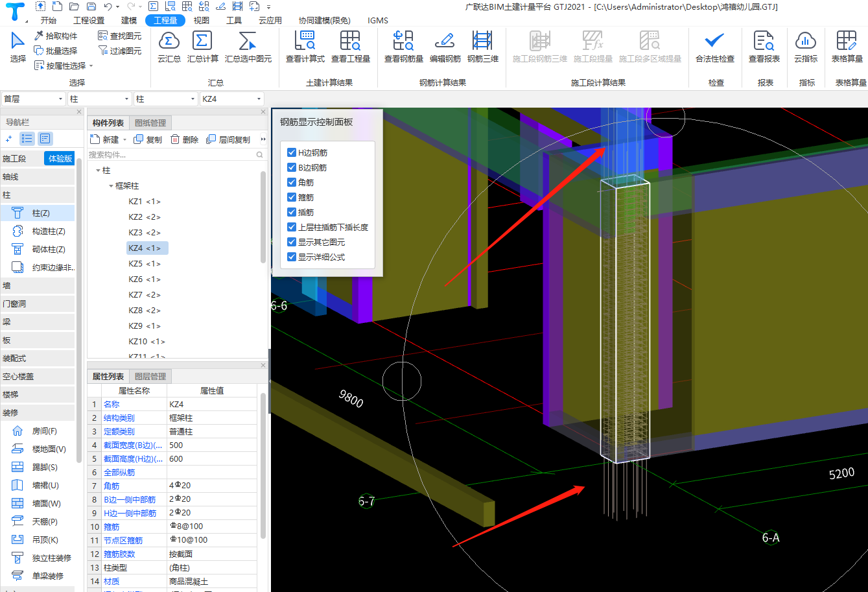The height and width of the screenshot is (592, 868).
Task: Click the 删除 button in component list
Action: pos(184,139)
